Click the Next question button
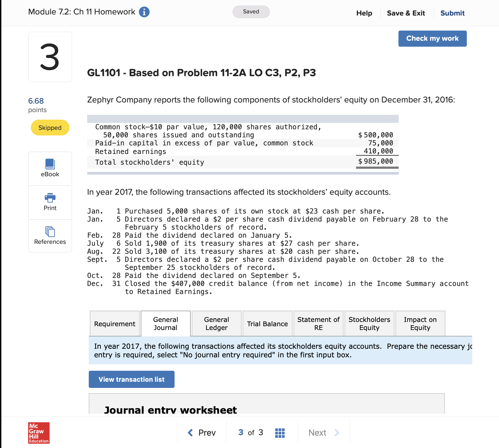This screenshot has height=448, width=499. click(x=324, y=433)
